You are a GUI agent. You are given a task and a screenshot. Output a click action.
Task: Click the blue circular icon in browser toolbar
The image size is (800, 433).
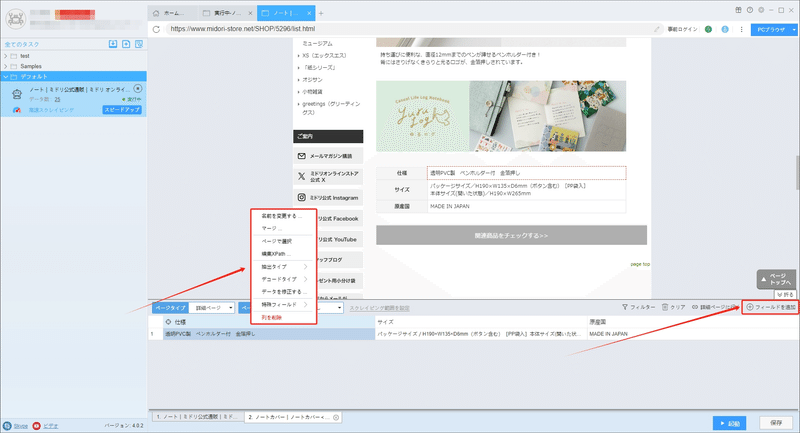tap(724, 29)
